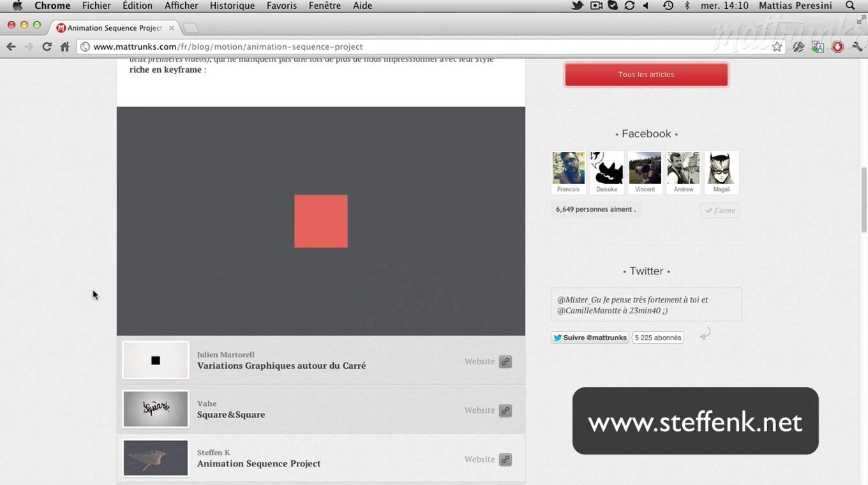This screenshot has height=485, width=868.
Task: Reload the page with the refresh icon
Action: pyautogui.click(x=47, y=47)
